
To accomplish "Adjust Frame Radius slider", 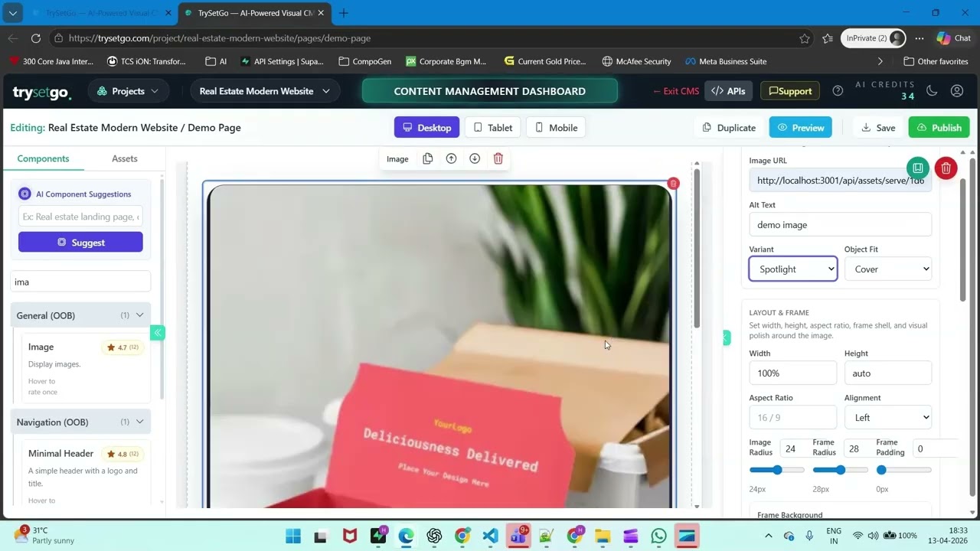I will tap(840, 470).
